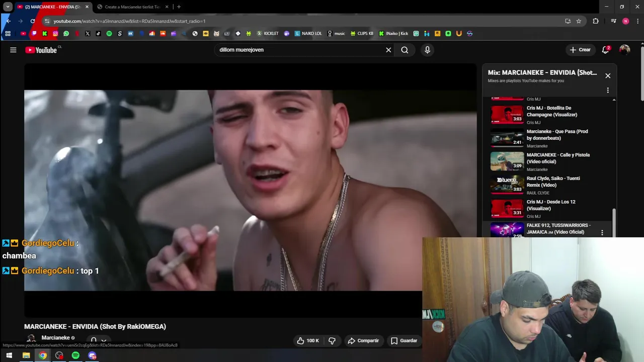Open TikTok bookmark icon
Image resolution: width=644 pixels, height=362 pixels.
click(98, 34)
